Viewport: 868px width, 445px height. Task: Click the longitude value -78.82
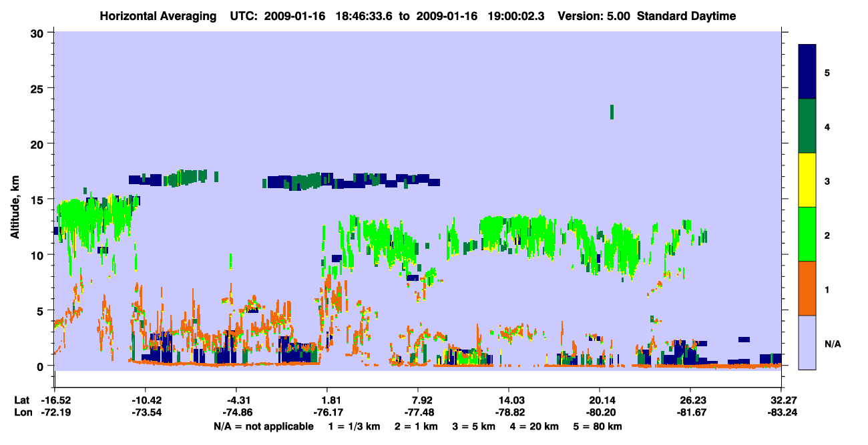[509, 413]
